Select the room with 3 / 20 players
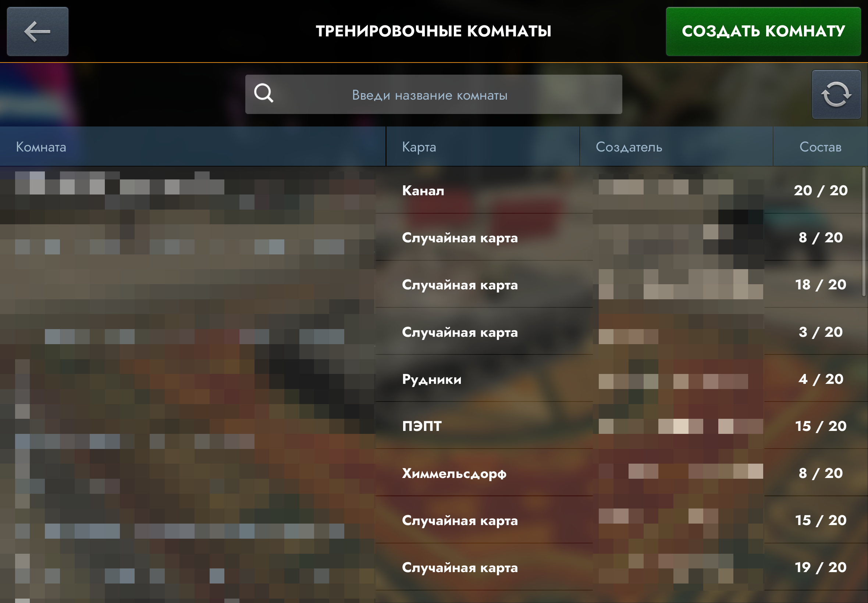The width and height of the screenshot is (868, 603). 434,332
